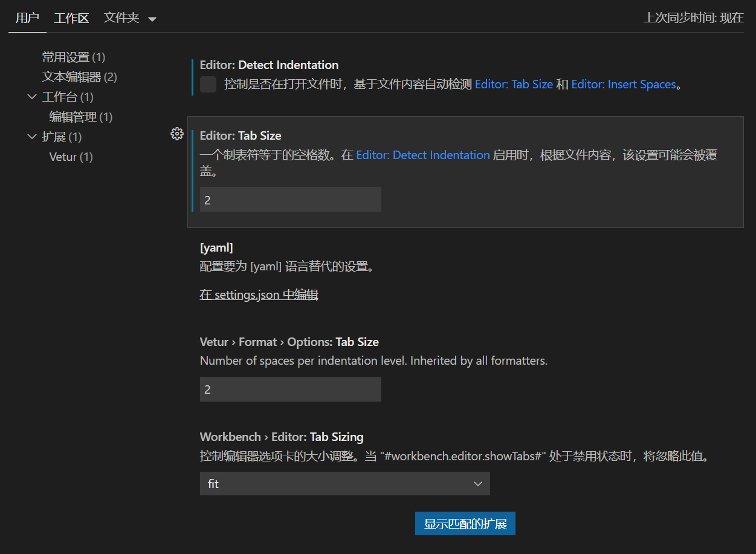
Task: Select Vetur in the sidebar tree
Action: point(71,157)
